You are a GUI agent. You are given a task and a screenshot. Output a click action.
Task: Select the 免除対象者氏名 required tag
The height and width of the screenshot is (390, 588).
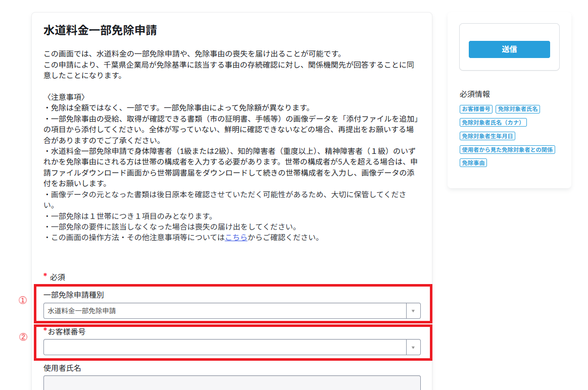(x=518, y=109)
